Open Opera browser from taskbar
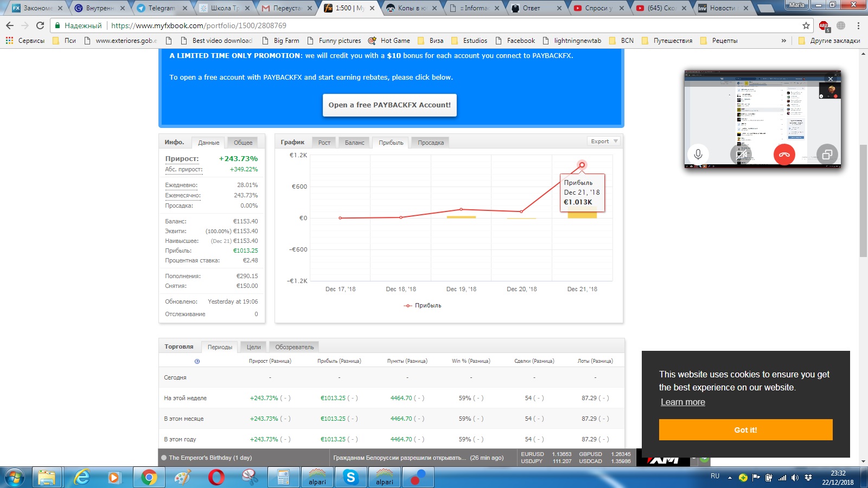This screenshot has width=868, height=488. click(216, 477)
